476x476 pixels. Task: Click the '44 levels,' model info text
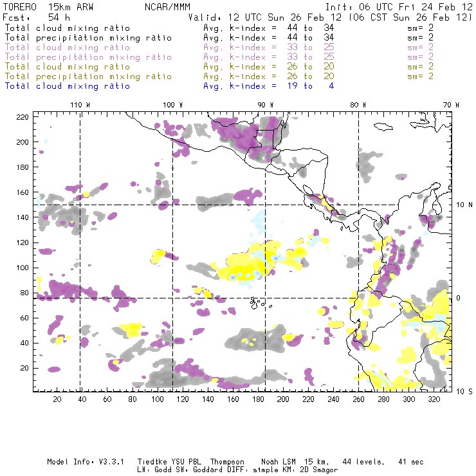click(363, 462)
